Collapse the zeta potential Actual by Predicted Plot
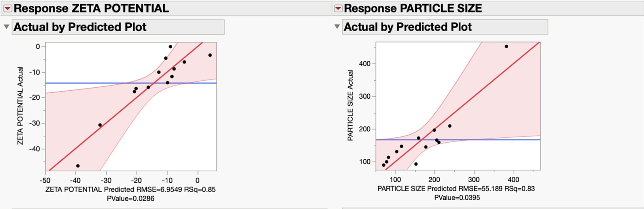 click(x=6, y=27)
